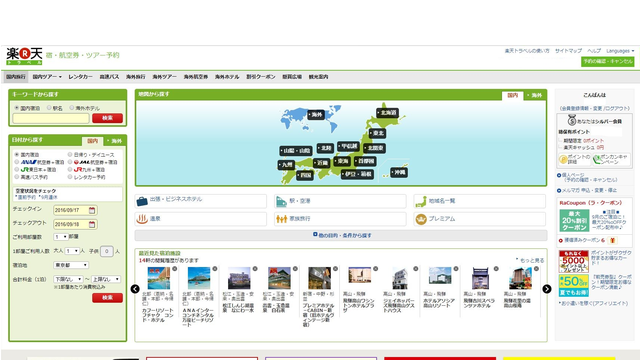This screenshot has width=640, height=360.
Task: Select the premium crown icon
Action: 421,219
